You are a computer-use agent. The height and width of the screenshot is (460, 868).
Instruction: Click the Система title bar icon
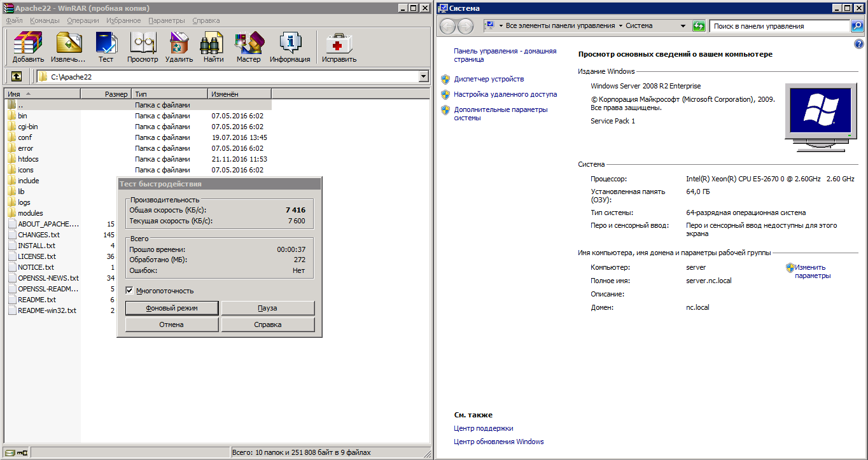(443, 8)
